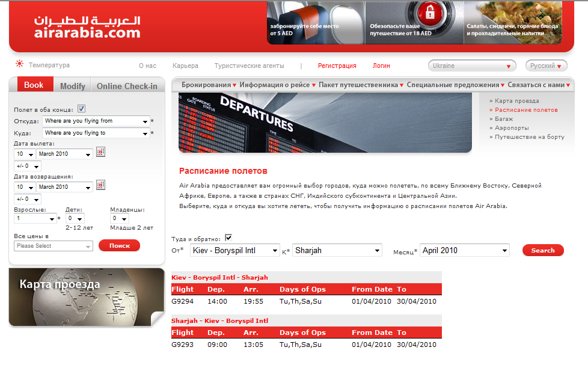
Task: Click the seat reservation banner image
Action: [316, 22]
